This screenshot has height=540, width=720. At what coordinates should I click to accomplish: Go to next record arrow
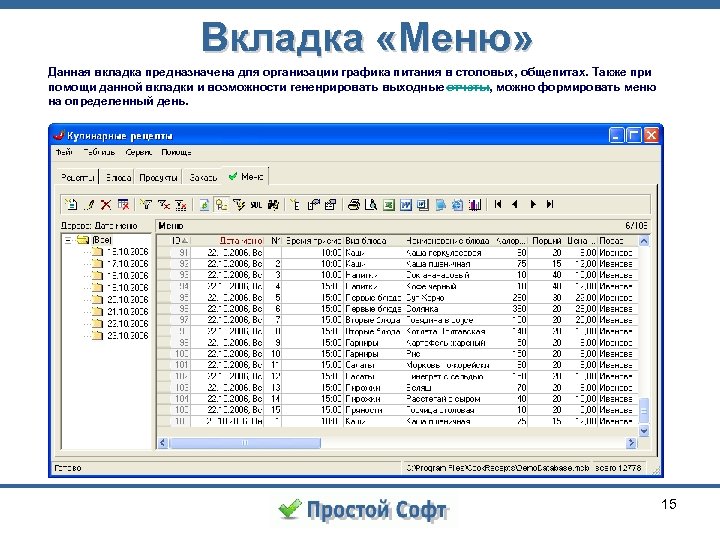(533, 204)
